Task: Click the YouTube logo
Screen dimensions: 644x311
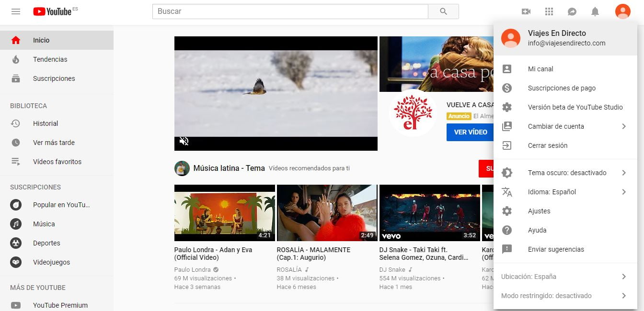Action: 52,11
